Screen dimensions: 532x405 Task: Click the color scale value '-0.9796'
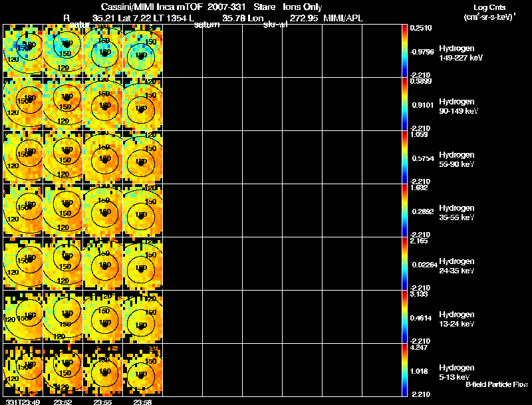pos(422,52)
